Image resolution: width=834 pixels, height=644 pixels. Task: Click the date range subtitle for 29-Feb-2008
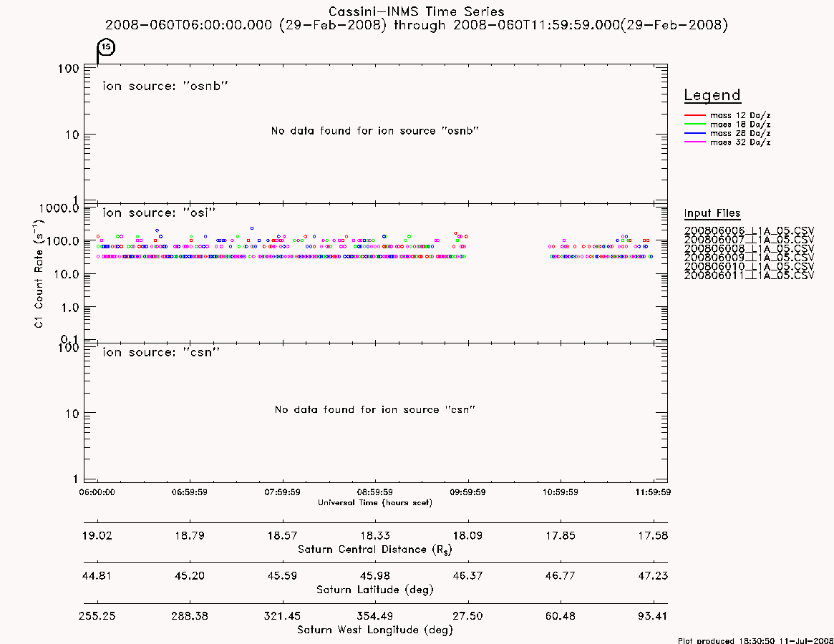pyautogui.click(x=417, y=25)
